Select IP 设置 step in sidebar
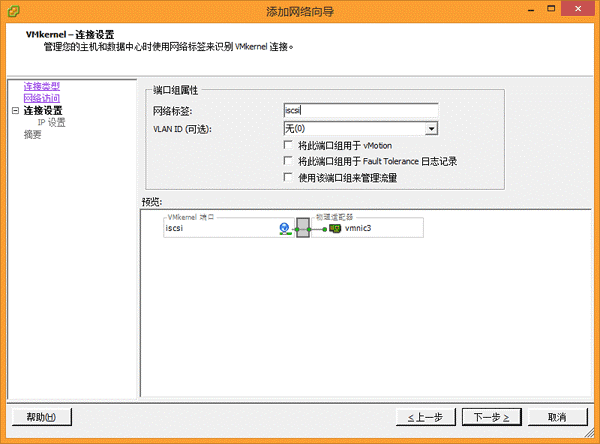This screenshot has height=444, width=600. [51, 122]
